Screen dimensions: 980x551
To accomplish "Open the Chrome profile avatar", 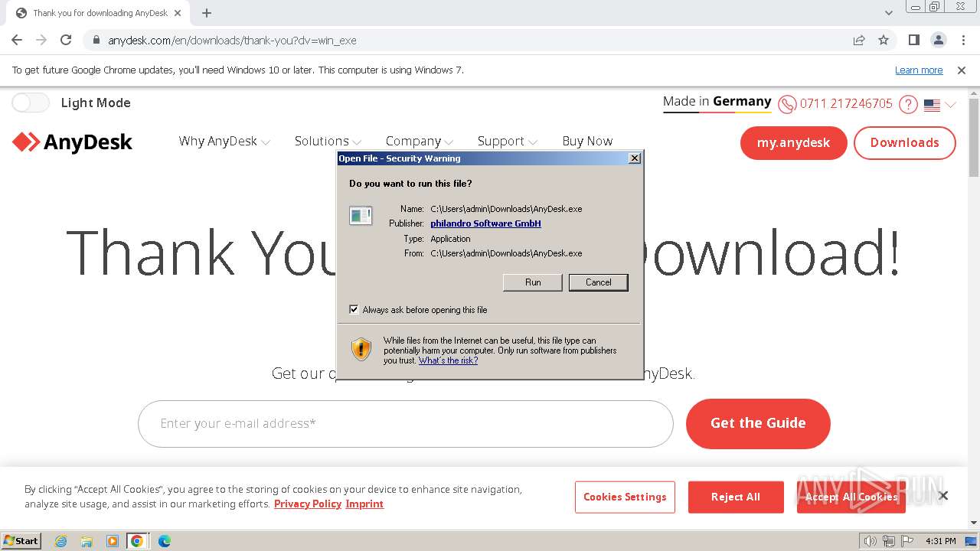I will pyautogui.click(x=939, y=41).
